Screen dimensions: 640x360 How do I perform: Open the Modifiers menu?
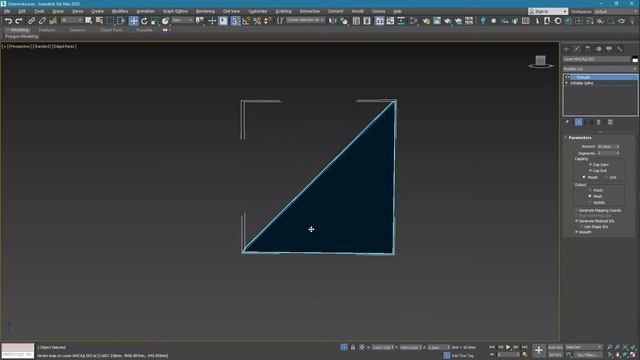(120, 11)
